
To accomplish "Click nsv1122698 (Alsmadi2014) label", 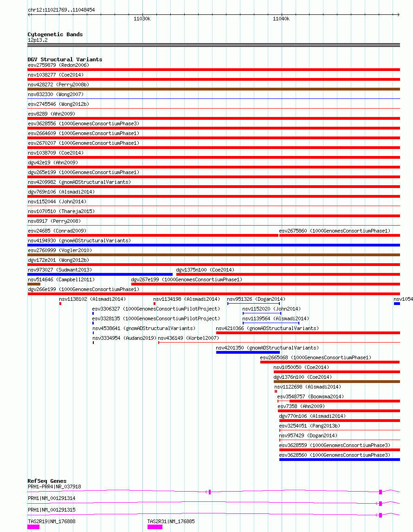I will pyautogui.click(x=308, y=387).
